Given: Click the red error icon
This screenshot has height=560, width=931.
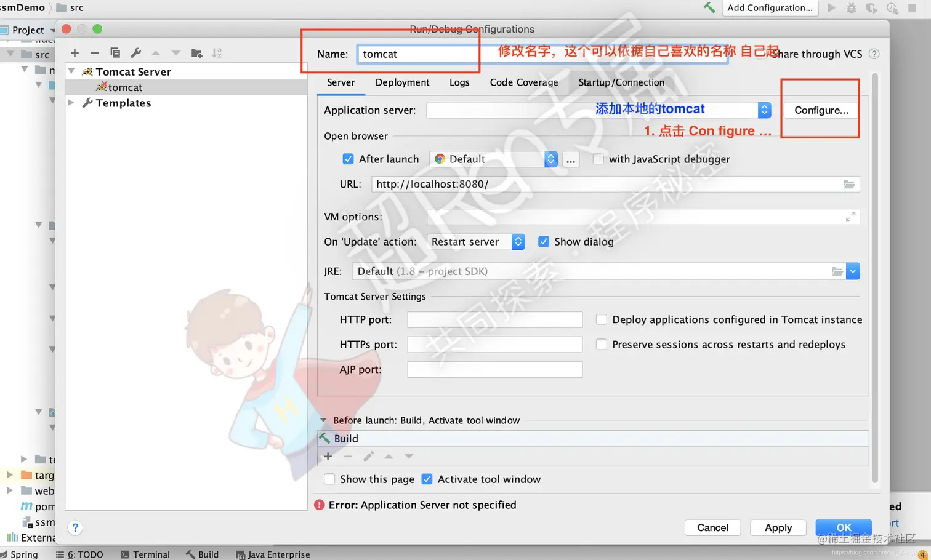Looking at the screenshot, I should coord(320,505).
